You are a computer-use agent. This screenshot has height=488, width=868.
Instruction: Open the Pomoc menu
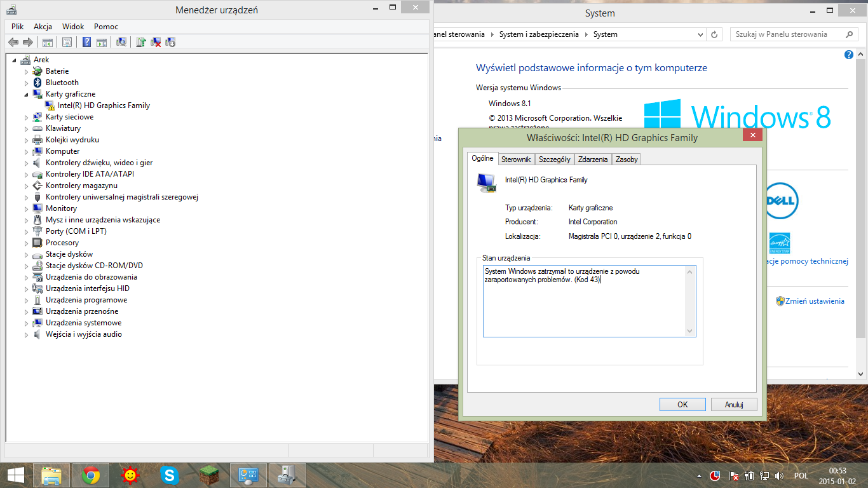click(x=106, y=27)
